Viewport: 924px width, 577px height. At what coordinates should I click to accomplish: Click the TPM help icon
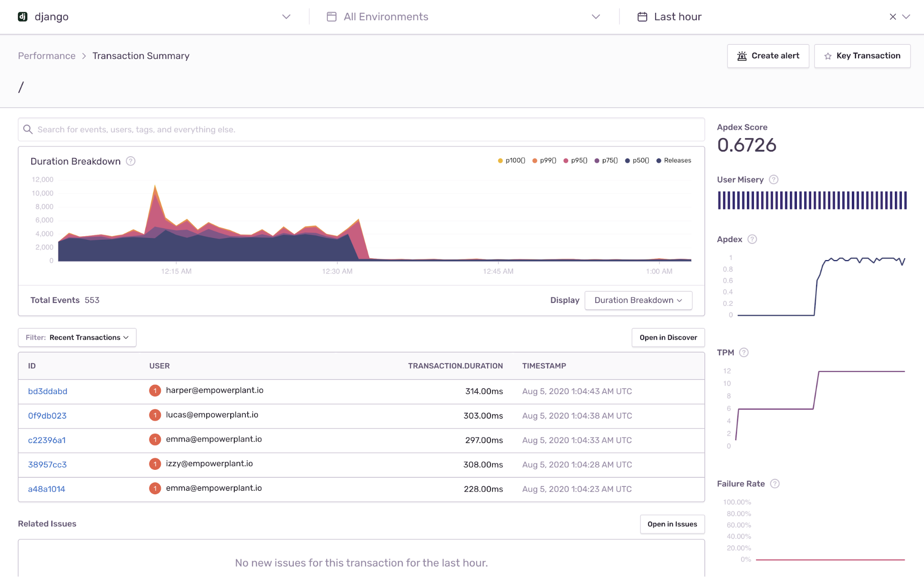[x=743, y=352]
